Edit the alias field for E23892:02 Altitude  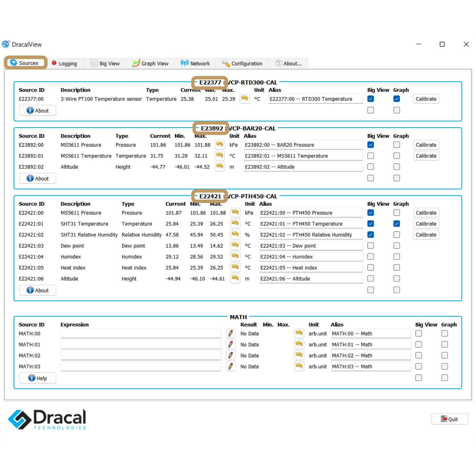[303, 167]
